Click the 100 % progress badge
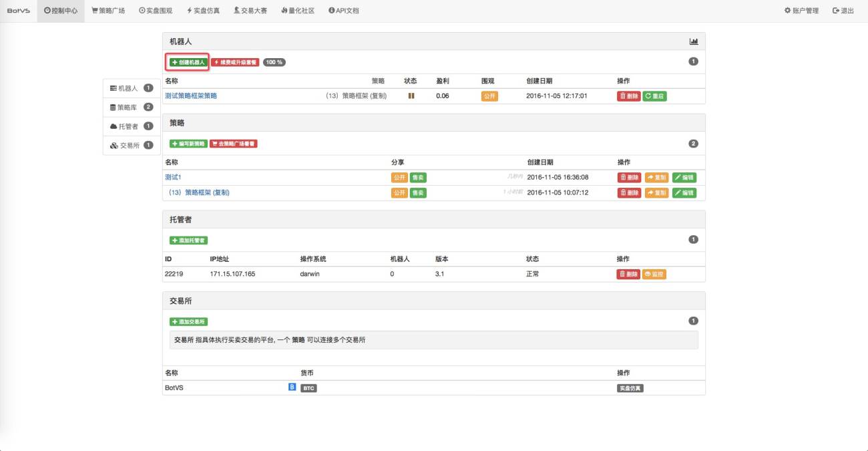This screenshot has width=868, height=451. point(274,62)
